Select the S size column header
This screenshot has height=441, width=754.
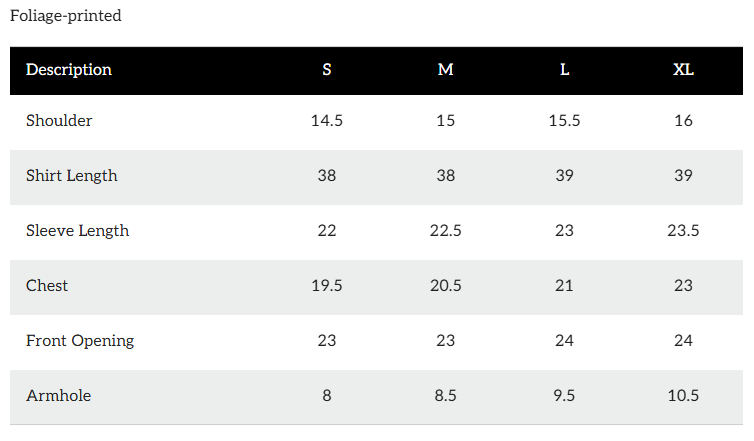pyautogui.click(x=327, y=70)
